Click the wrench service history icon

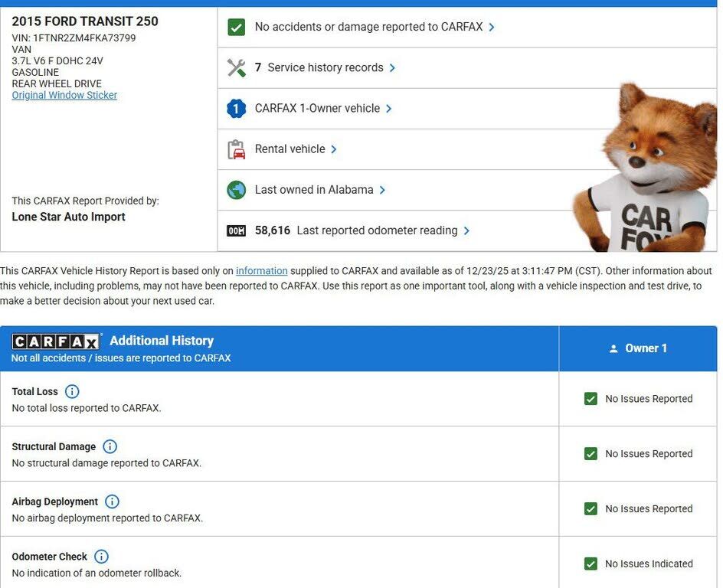(236, 68)
